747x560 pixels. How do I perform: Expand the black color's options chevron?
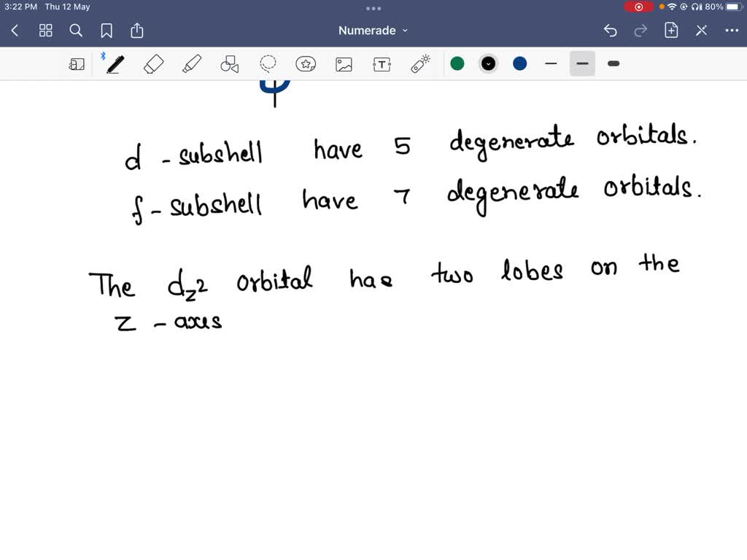click(x=488, y=63)
